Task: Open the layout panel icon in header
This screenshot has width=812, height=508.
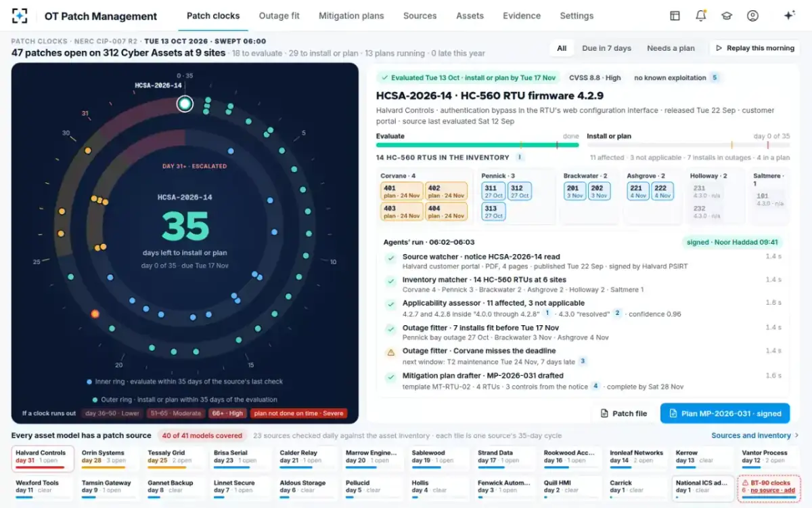Action: point(675,16)
